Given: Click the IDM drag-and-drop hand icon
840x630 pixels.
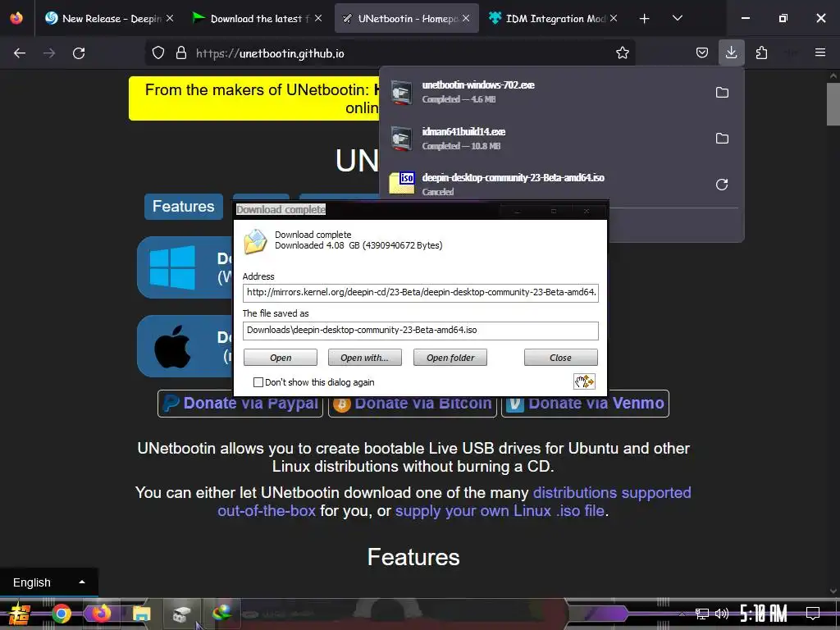Looking at the screenshot, I should tap(584, 381).
